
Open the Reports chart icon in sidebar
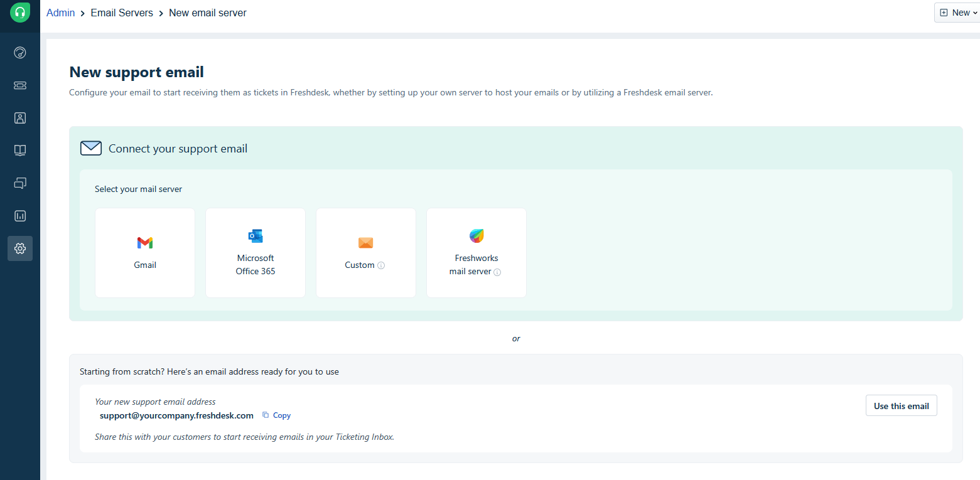tap(20, 216)
